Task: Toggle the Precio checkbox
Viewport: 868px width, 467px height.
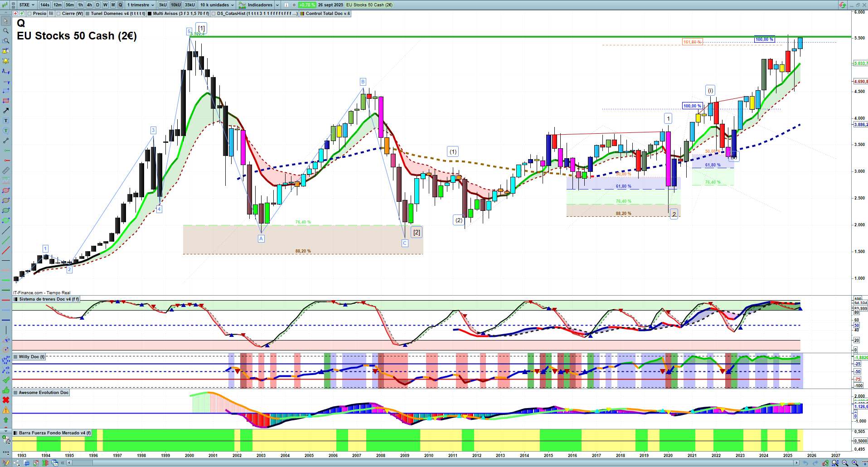Action: 29,14
